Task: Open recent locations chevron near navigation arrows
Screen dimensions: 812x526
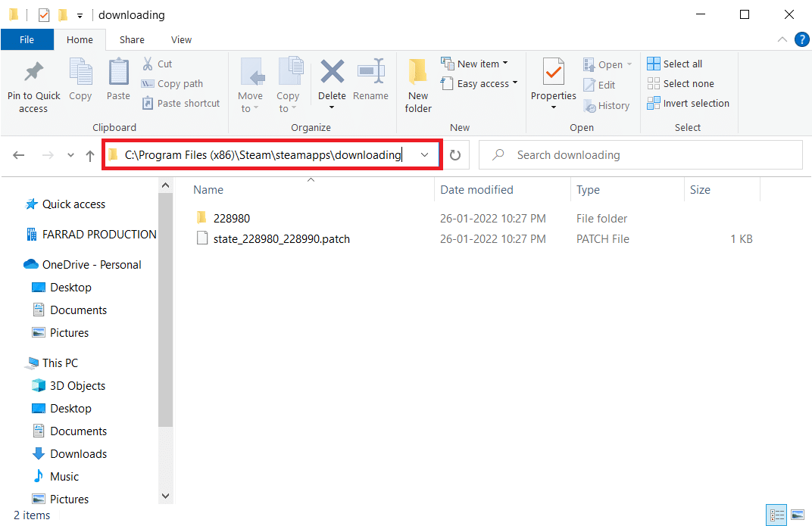Action: (71, 155)
